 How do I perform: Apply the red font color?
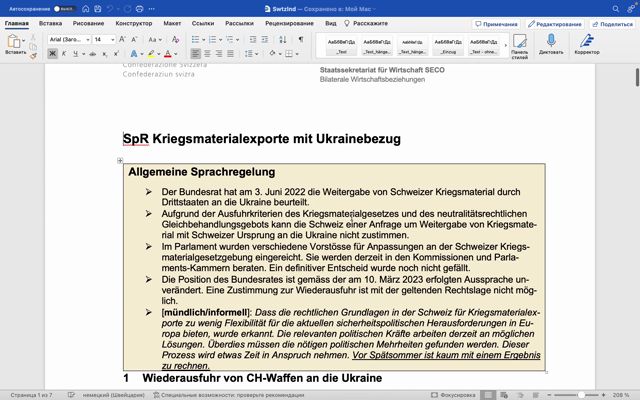pyautogui.click(x=168, y=53)
